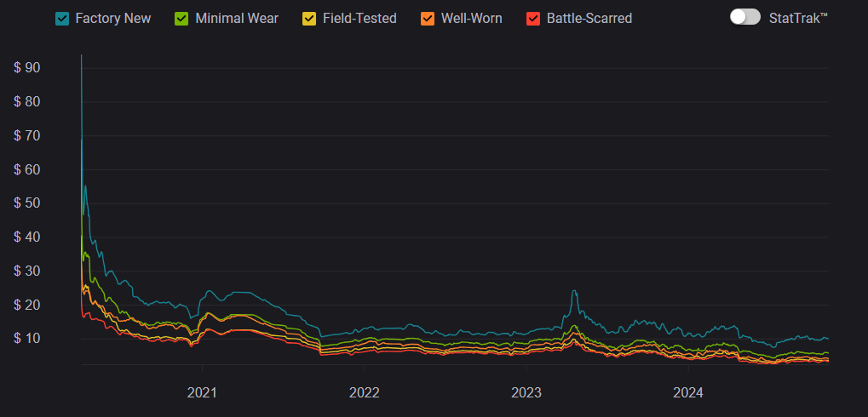The height and width of the screenshot is (417, 868).
Task: Disable the orange Well-Worn checkbox
Action: 428,18
